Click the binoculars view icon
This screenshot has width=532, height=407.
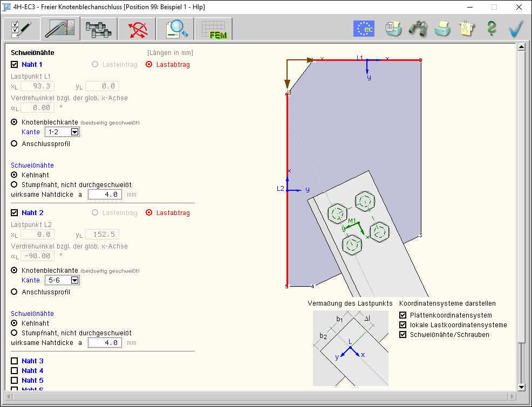[418, 29]
